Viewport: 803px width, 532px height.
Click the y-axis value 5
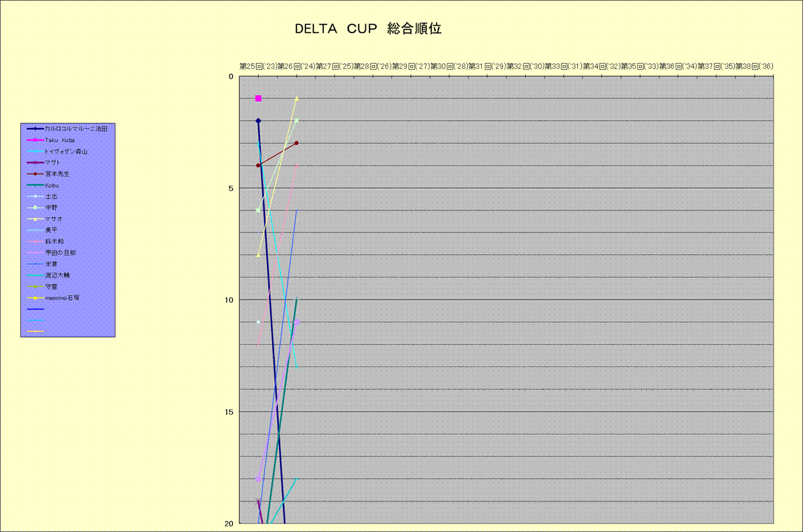click(231, 188)
